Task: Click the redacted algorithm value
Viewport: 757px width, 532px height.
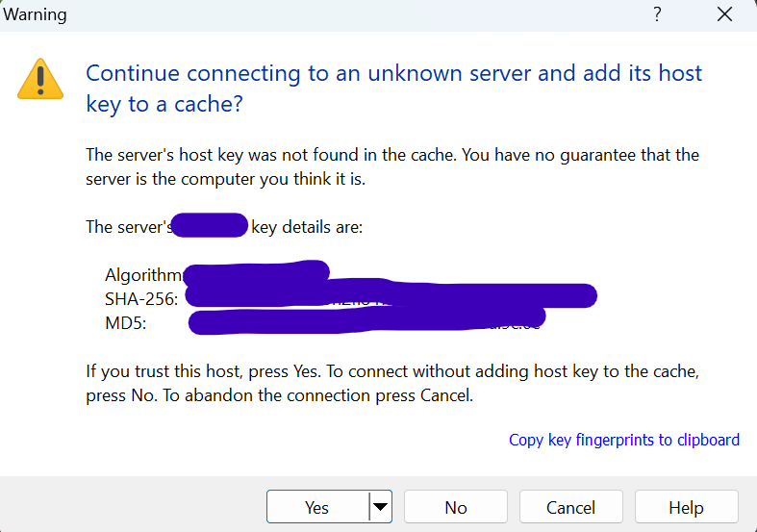Action: pyautogui.click(x=256, y=274)
